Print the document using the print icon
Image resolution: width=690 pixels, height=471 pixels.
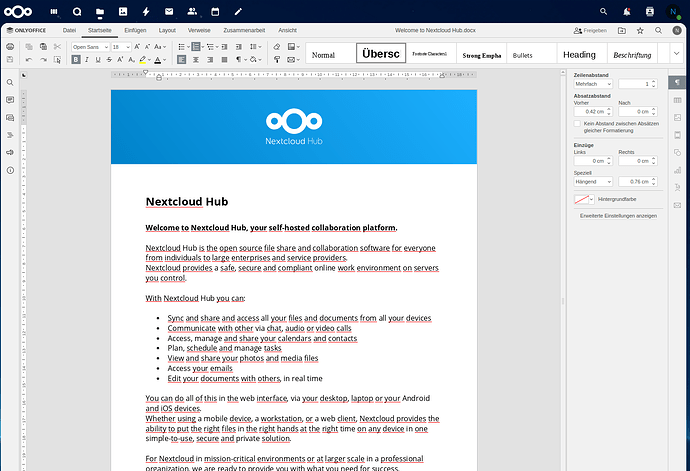coord(10,47)
